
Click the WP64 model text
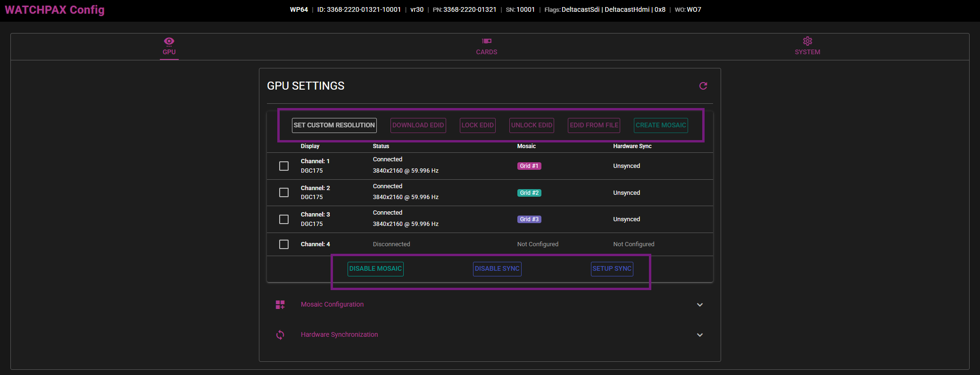click(x=299, y=9)
